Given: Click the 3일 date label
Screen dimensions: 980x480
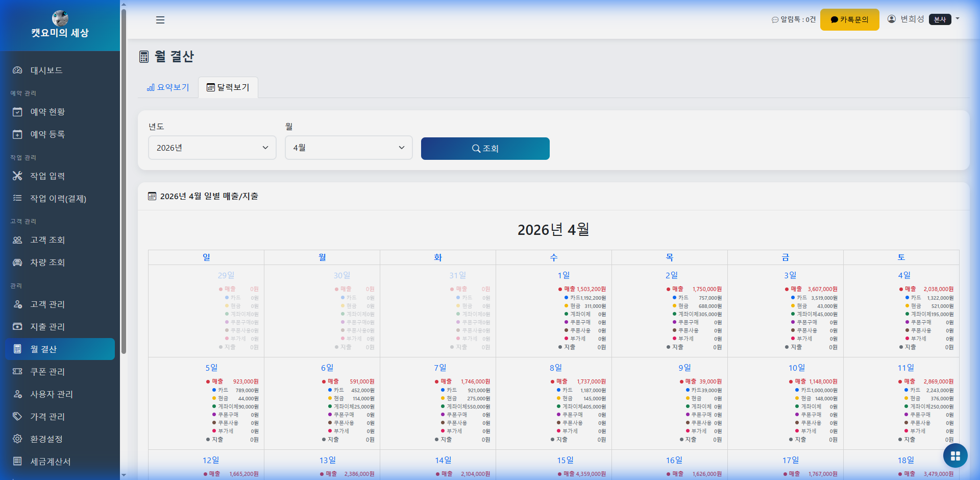Looking at the screenshot, I should [x=790, y=275].
